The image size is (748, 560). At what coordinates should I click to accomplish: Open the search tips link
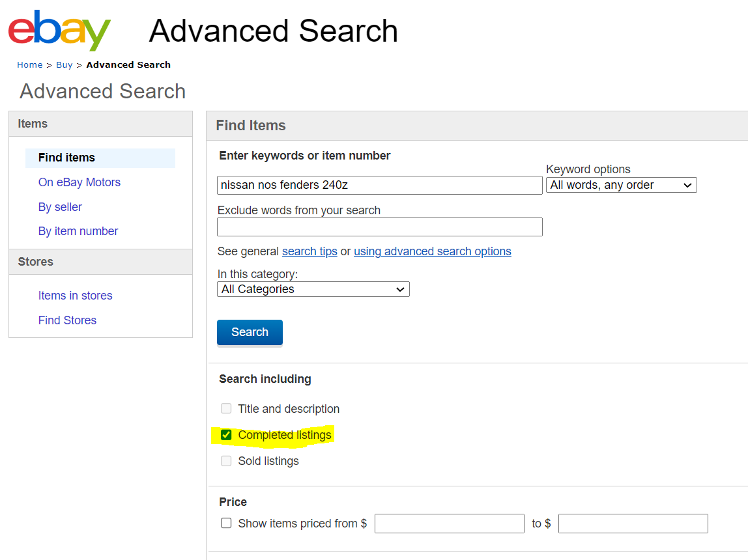[x=309, y=251]
